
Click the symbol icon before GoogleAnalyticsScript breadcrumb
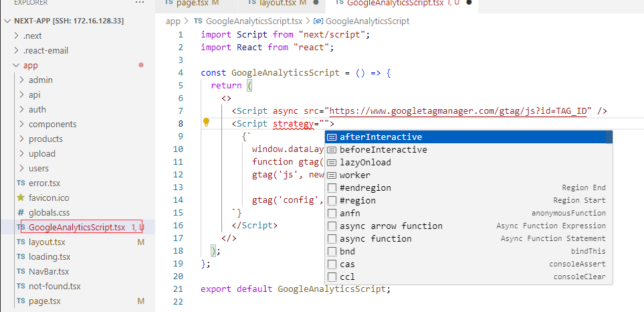pos(319,21)
